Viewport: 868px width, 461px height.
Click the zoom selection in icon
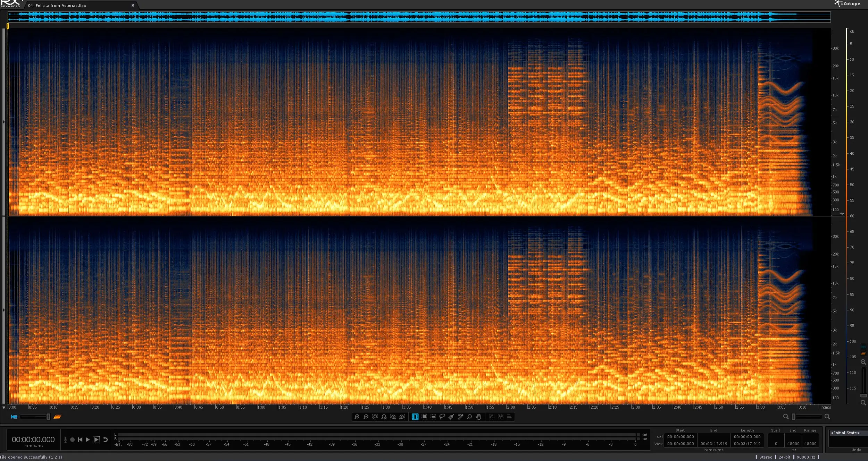point(393,417)
